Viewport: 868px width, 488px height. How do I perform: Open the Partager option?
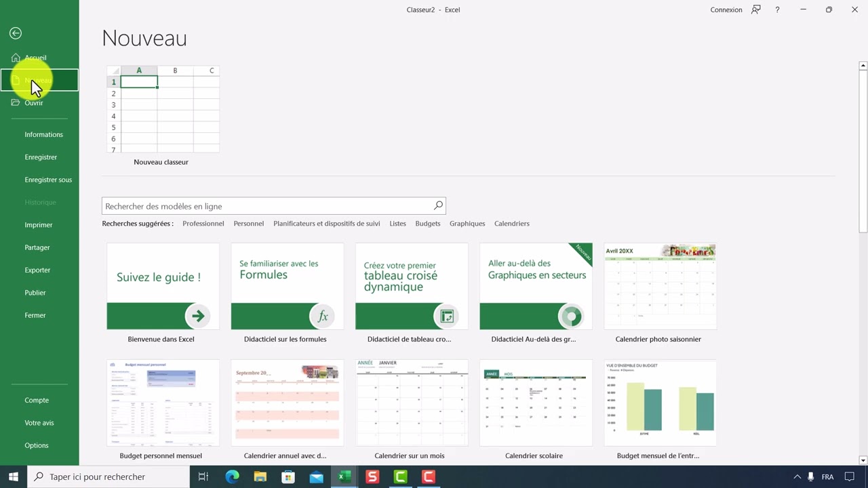click(x=37, y=247)
